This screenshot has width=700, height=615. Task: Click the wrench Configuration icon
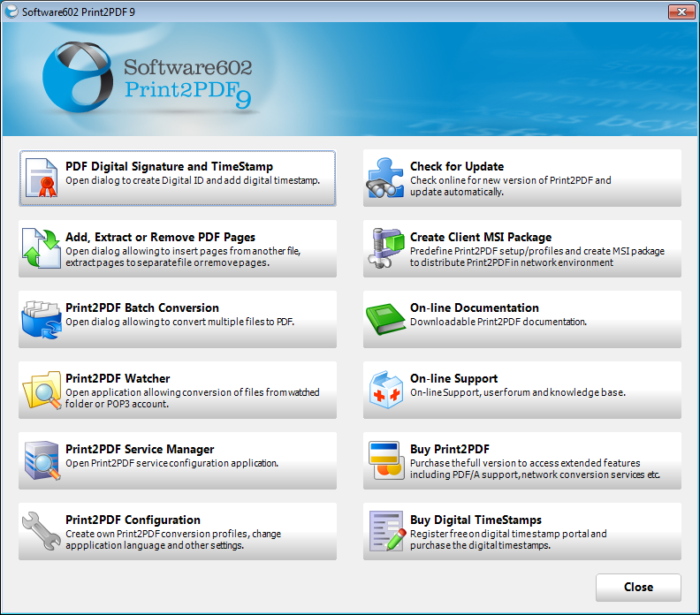pos(42,531)
